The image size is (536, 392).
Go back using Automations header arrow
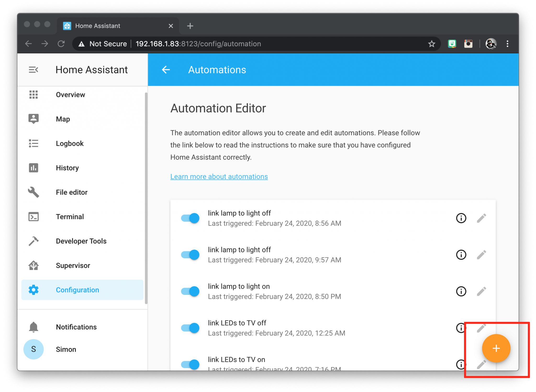pos(166,70)
